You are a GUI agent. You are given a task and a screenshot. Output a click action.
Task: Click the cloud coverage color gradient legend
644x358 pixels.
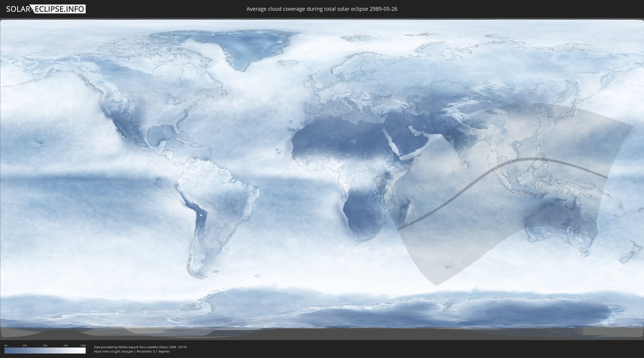coord(45,350)
